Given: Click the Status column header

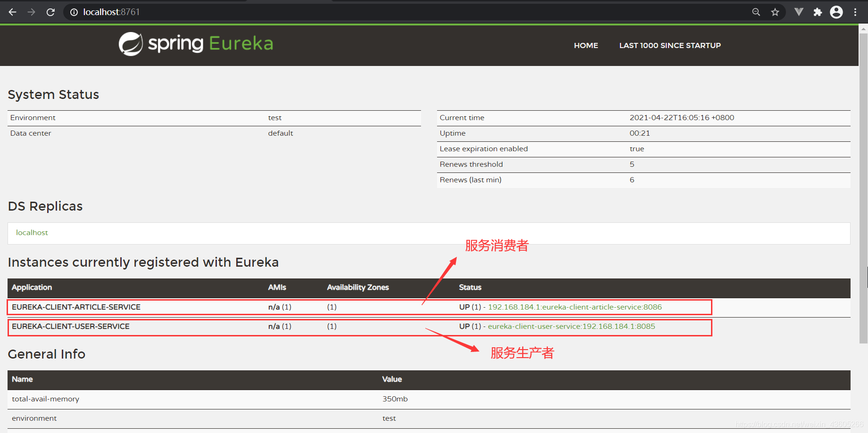Looking at the screenshot, I should pos(470,287).
